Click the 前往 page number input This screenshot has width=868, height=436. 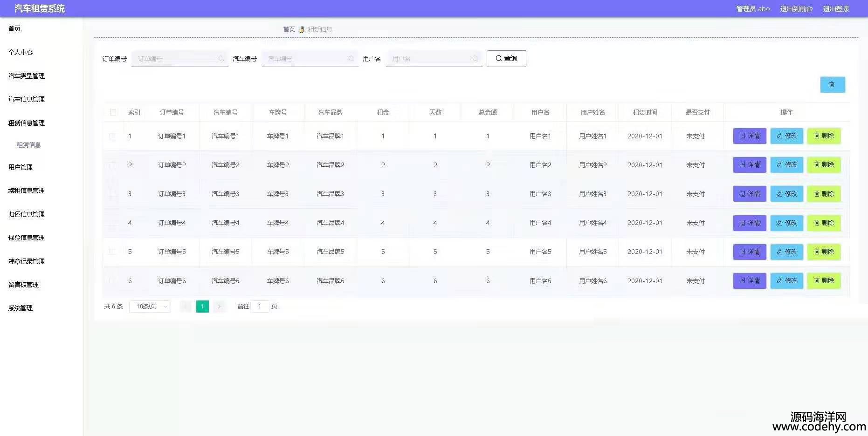click(x=260, y=307)
